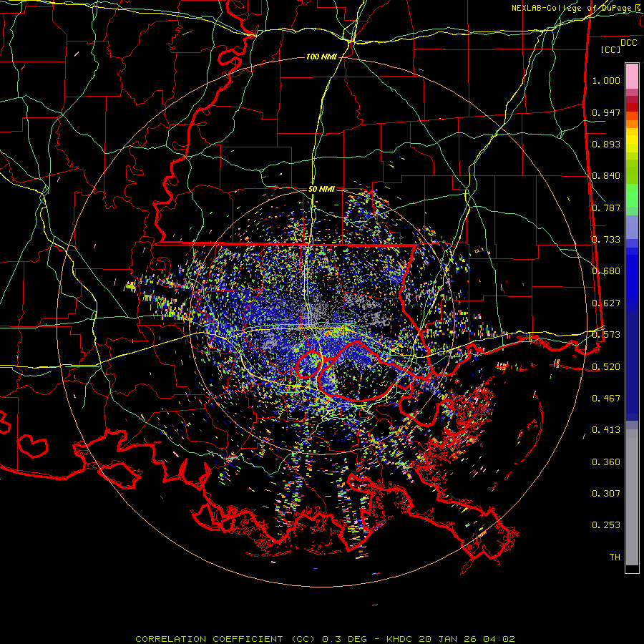Click the 0.573 scale value

coord(606,335)
